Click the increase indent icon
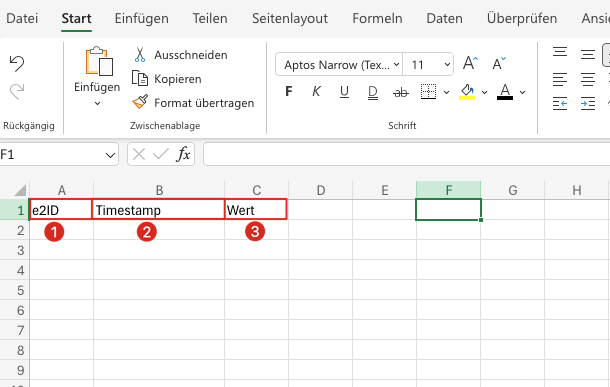This screenshot has height=387, width=610. (587, 104)
